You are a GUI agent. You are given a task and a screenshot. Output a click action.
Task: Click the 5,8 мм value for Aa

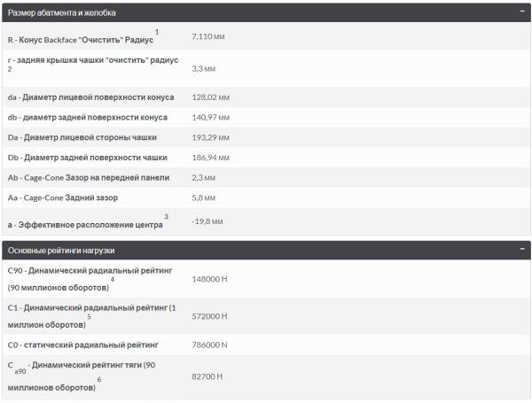point(203,198)
